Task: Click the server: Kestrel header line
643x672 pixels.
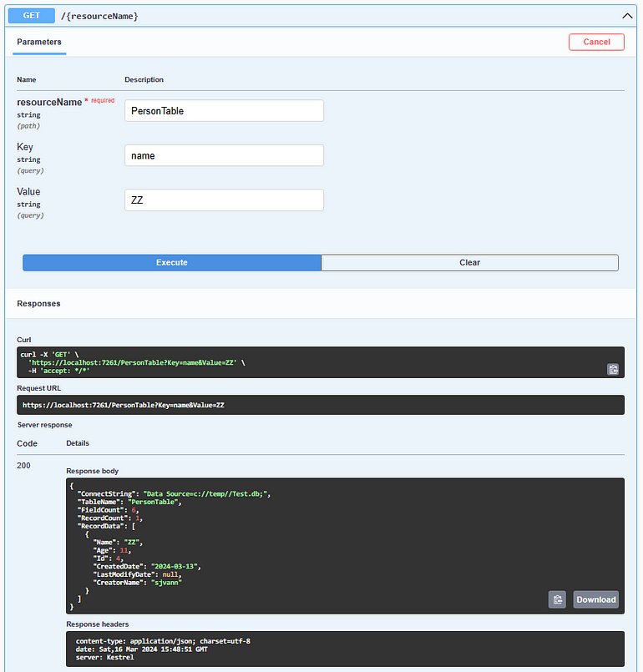Action: point(104,658)
